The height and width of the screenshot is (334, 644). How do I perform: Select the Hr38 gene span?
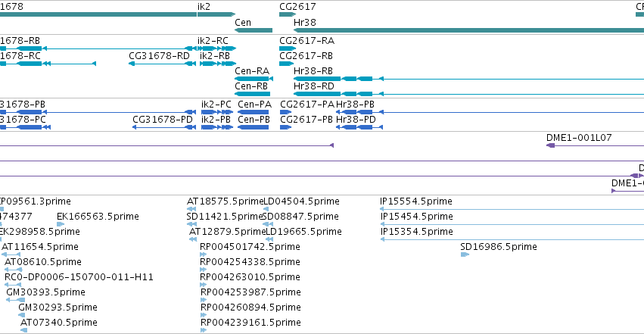click(468, 30)
